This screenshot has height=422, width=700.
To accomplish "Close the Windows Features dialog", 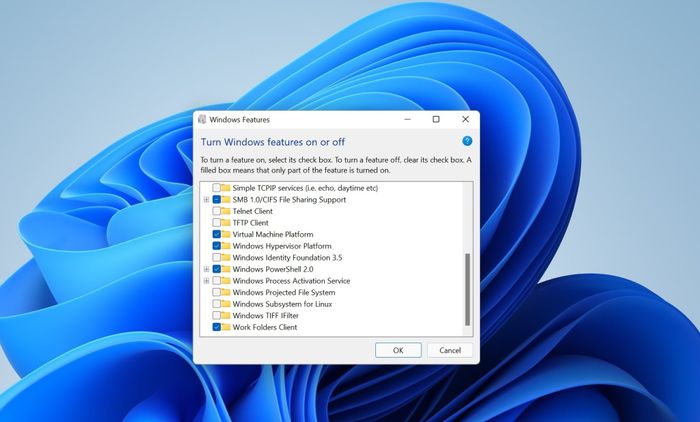I will (465, 119).
